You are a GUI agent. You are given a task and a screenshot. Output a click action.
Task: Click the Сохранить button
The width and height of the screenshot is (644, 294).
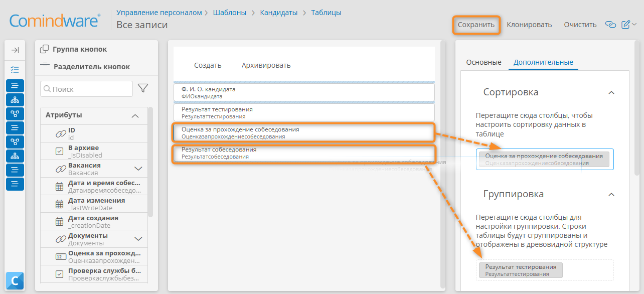pyautogui.click(x=476, y=25)
